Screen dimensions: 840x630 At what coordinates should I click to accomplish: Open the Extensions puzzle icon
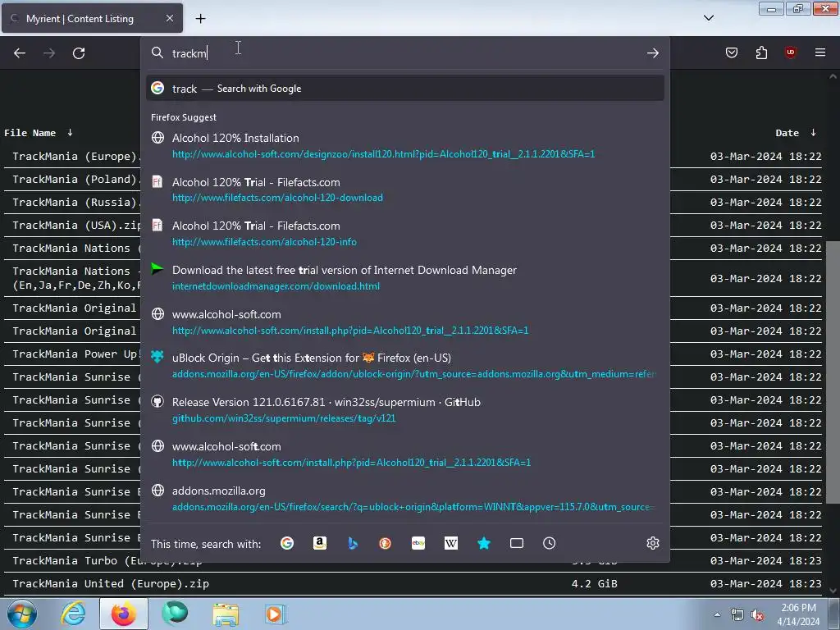click(x=761, y=52)
